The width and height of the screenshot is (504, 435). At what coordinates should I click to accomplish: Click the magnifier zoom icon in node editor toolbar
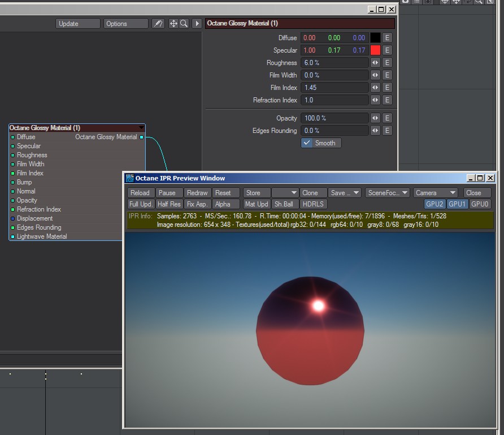184,24
